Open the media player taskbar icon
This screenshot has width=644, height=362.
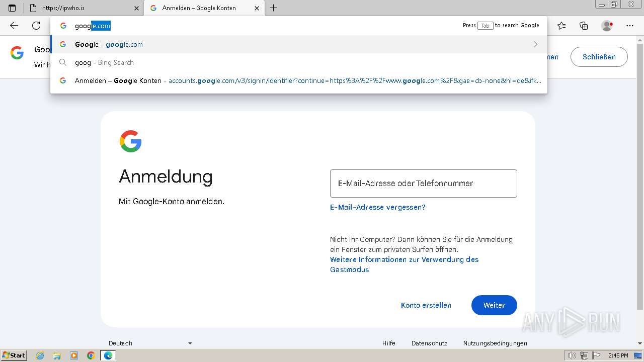[x=74, y=355]
